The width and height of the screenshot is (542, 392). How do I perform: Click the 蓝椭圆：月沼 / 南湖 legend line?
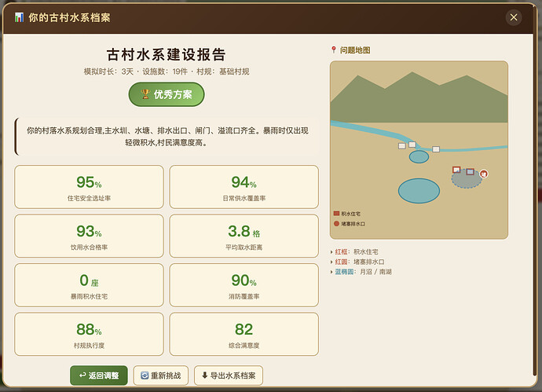click(363, 272)
